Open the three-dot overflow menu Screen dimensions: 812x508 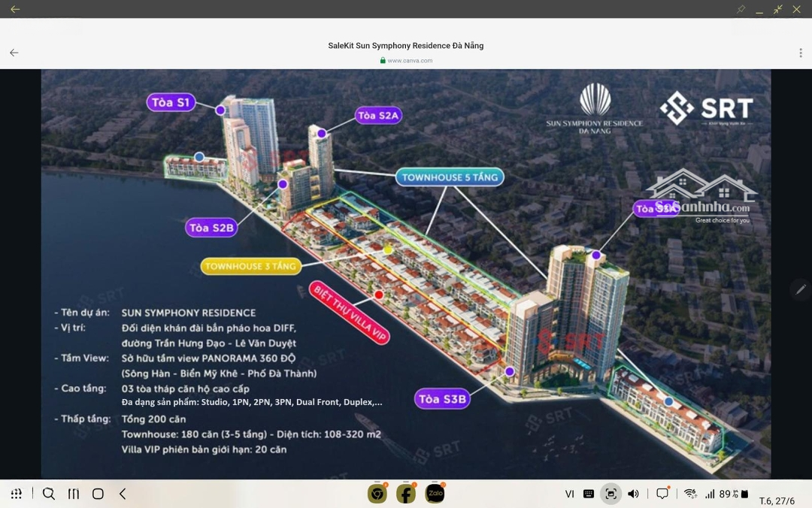pyautogui.click(x=801, y=53)
